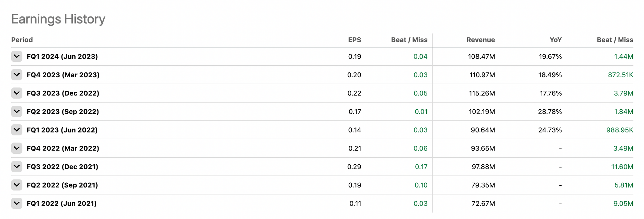Expand the FQ2 2022 (Sep 2021) row
644x219 pixels.
[x=17, y=185]
